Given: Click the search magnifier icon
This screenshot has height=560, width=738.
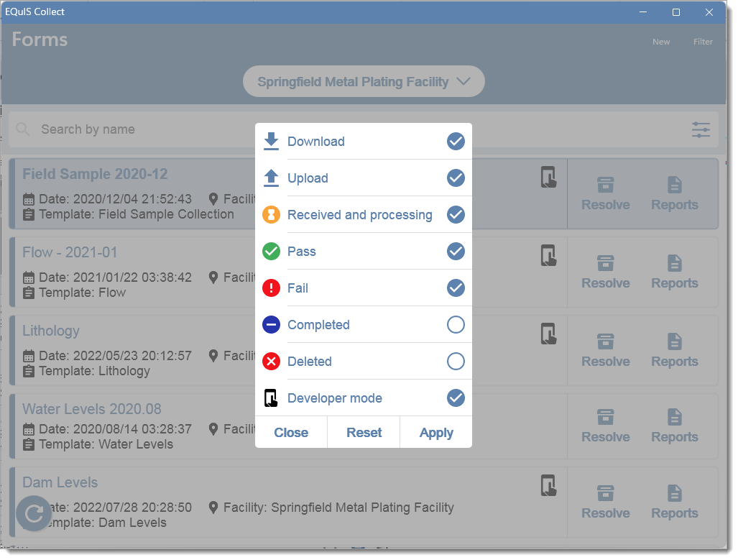Looking at the screenshot, I should click(22, 129).
